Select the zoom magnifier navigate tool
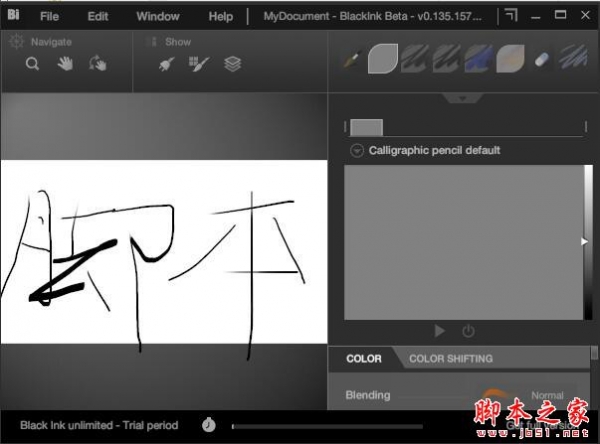 [33, 64]
